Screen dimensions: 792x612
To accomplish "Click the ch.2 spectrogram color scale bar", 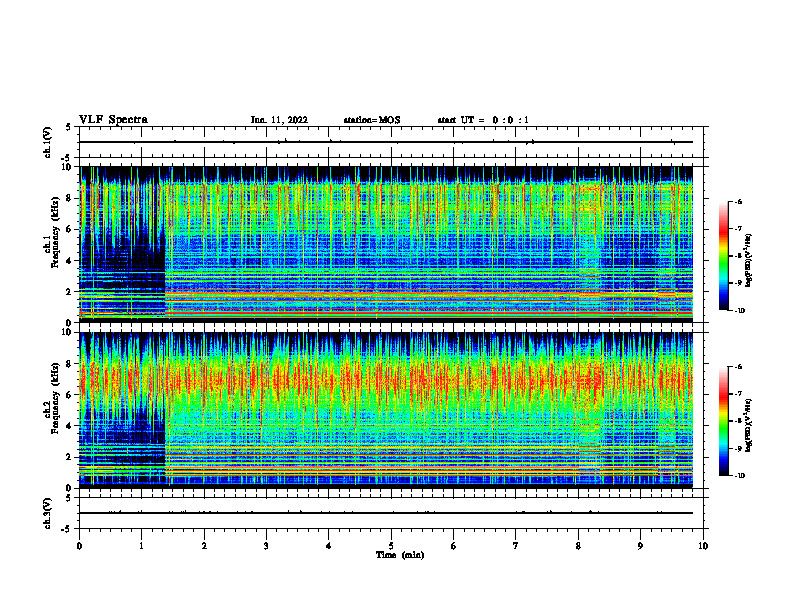I will [x=723, y=421].
